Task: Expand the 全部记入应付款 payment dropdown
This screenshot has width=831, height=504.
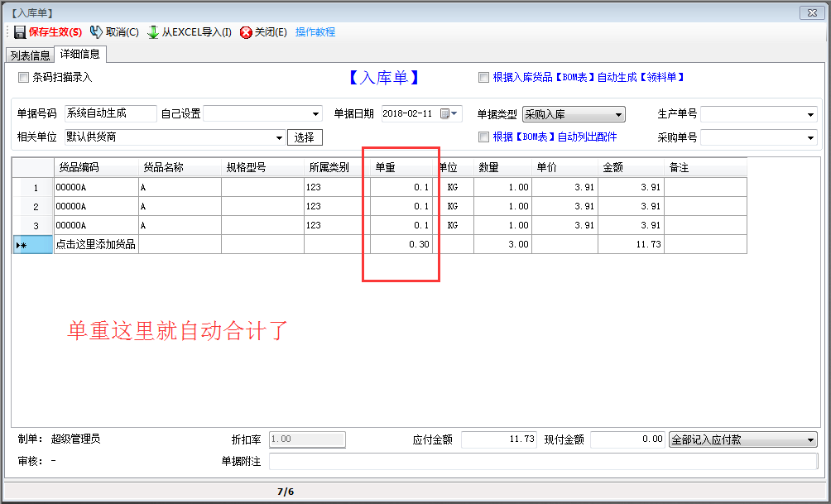Action: [x=810, y=440]
